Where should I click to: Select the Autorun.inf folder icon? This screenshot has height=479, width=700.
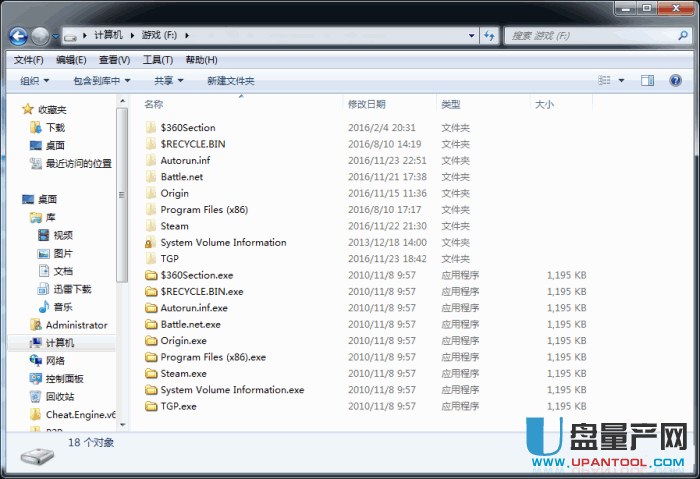click(x=151, y=160)
